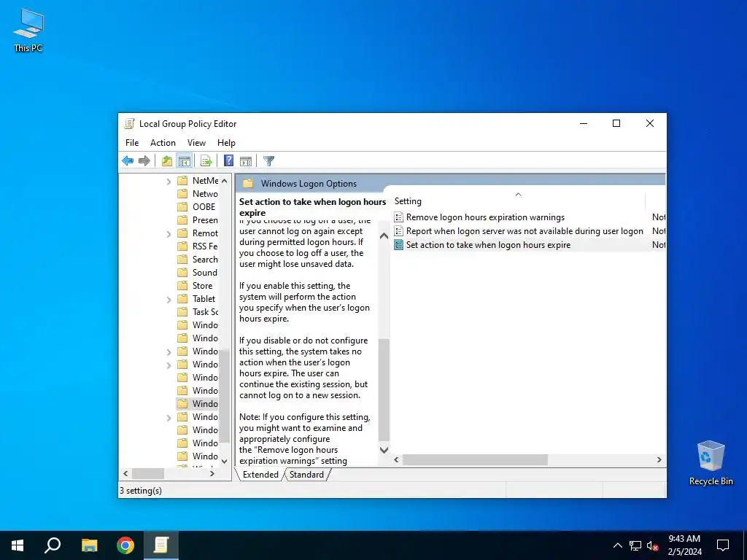The image size is (747, 560).
Task: Click the policy icon for Remove logon hours expiration warnings
Action: [x=399, y=217]
